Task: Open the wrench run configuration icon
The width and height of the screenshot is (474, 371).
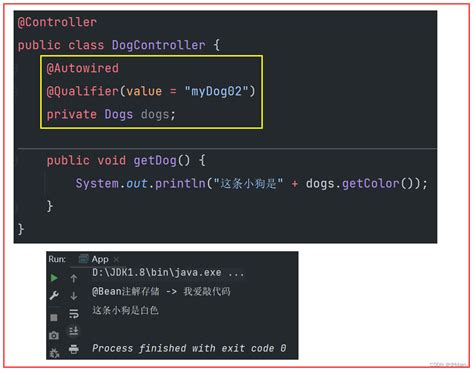Action: point(54,295)
